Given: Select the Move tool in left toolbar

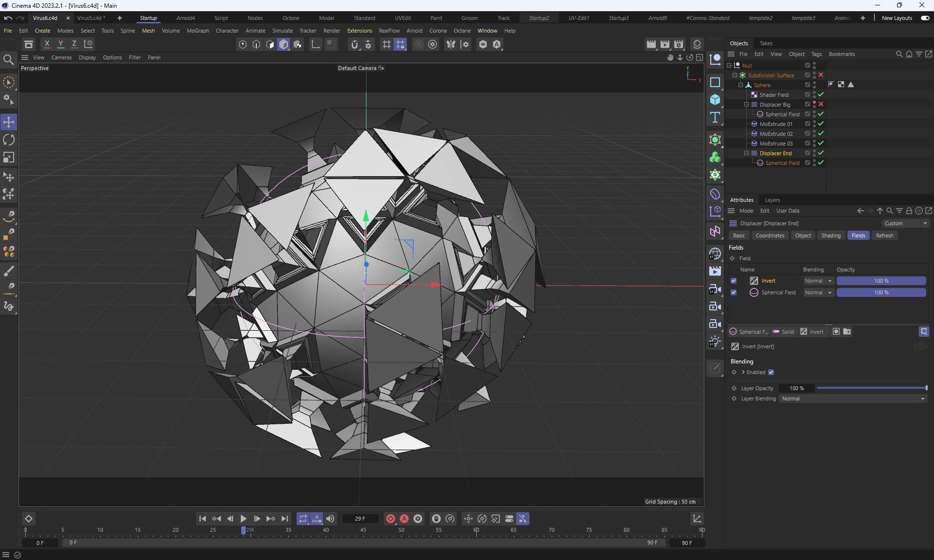Looking at the screenshot, I should (x=9, y=122).
